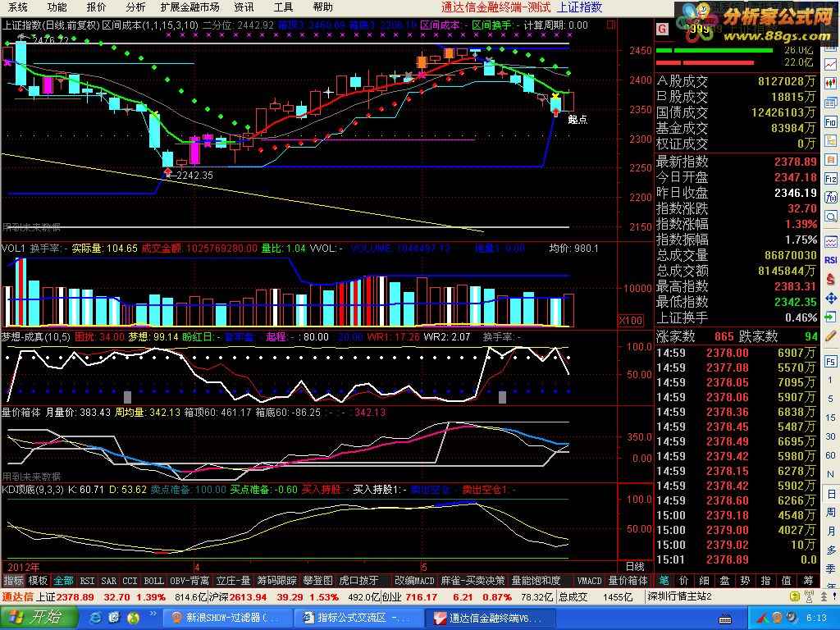Select the 量价箱体 indicator tab
This screenshot has height=630, width=840.
628,581
